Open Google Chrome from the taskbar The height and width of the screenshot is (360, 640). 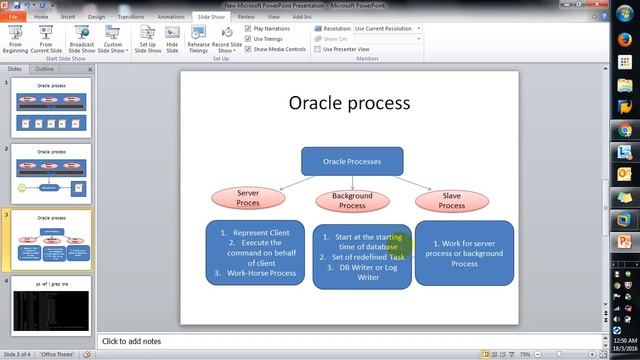coord(624,130)
